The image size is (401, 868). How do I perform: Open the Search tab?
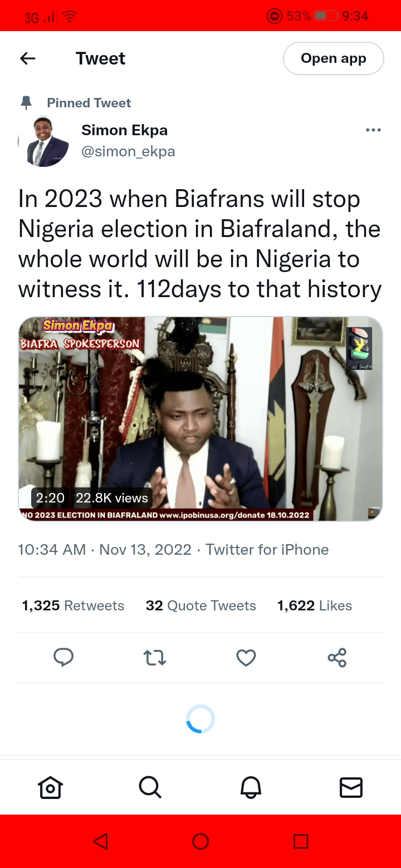coord(150,787)
